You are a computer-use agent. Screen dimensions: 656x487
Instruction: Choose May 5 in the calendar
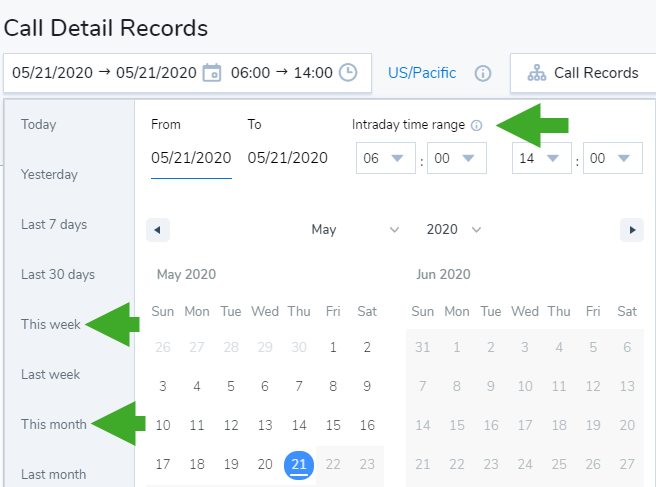231,386
